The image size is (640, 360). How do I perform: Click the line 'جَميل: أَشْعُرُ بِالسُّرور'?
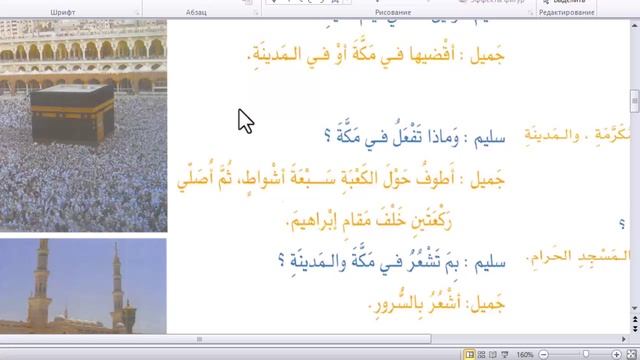tap(437, 303)
